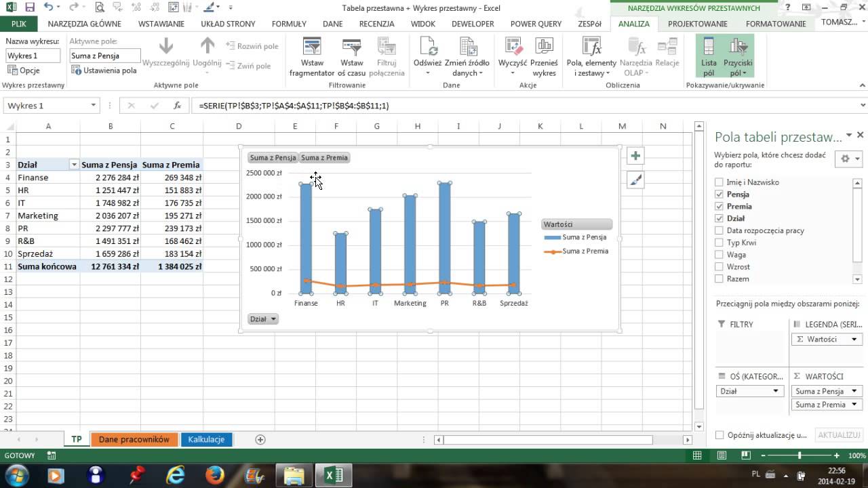The height and width of the screenshot is (488, 868).
Task: Switch to the WSTAWIANIE ribbon tab
Action: pos(161,24)
